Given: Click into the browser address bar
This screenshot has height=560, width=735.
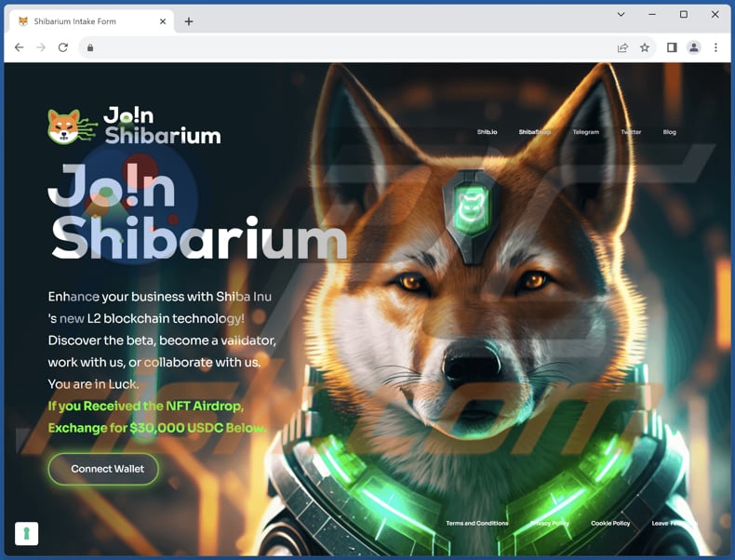Looking at the screenshot, I should pos(354,47).
